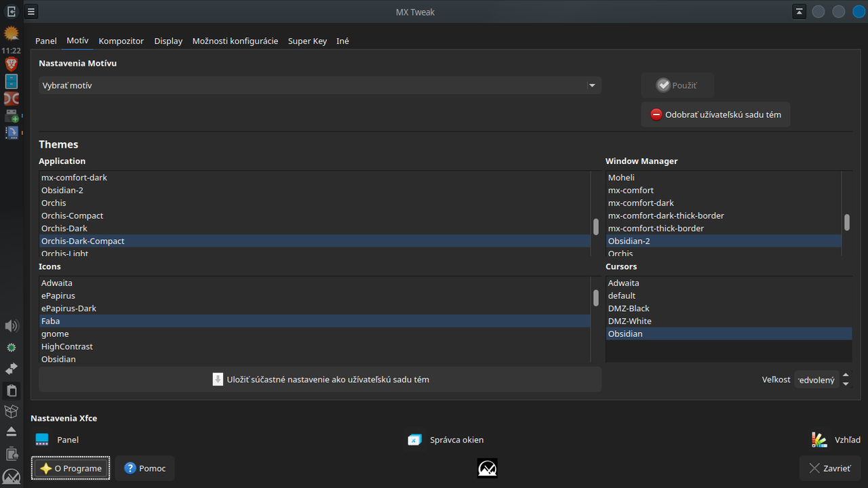Open Vzhľad appearance settings shortcut
The height and width of the screenshot is (488, 868).
836,440
